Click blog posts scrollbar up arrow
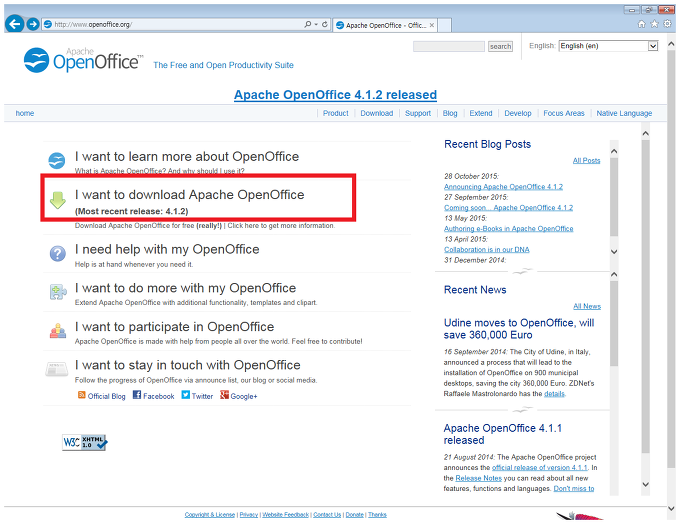Screen dimensions: 680x524 coord(614,151)
